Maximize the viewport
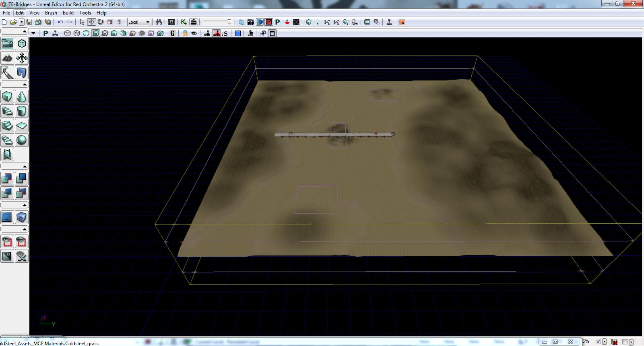 pyautogui.click(x=272, y=33)
